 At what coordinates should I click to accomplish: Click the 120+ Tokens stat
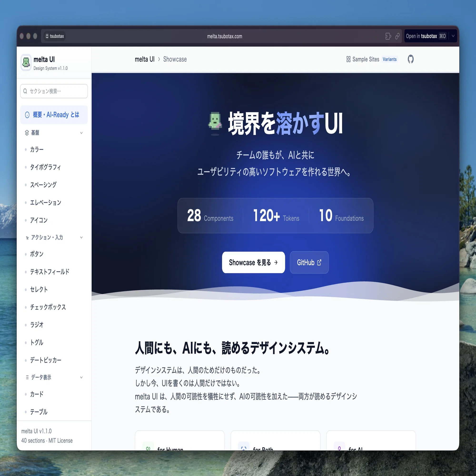point(276,216)
